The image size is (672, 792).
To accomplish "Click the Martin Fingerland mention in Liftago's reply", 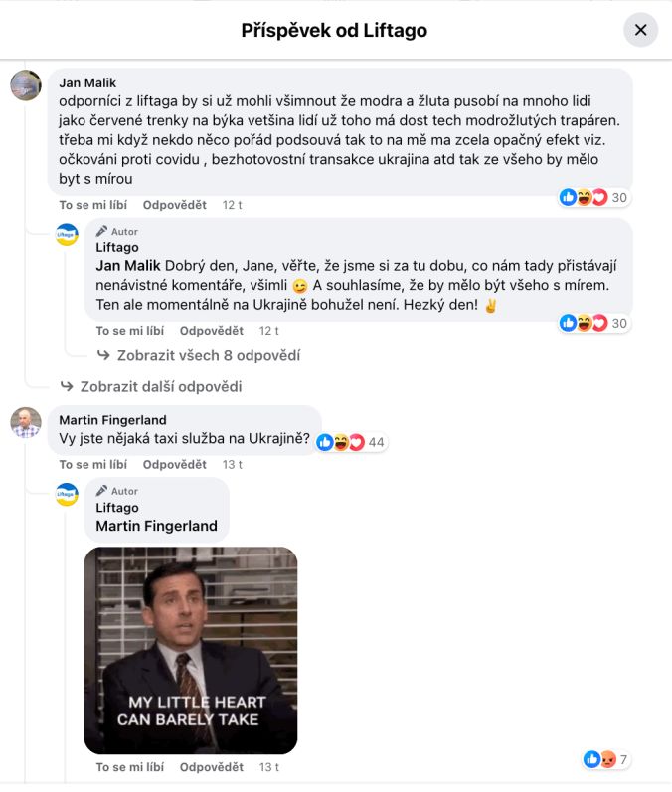I will pos(156,526).
